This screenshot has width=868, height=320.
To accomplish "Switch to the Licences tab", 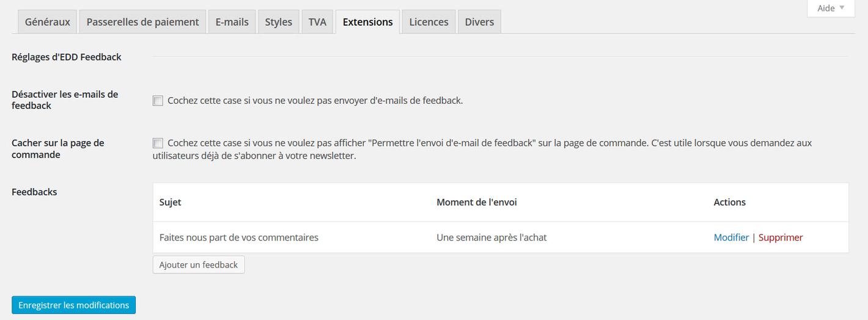I will tap(428, 22).
